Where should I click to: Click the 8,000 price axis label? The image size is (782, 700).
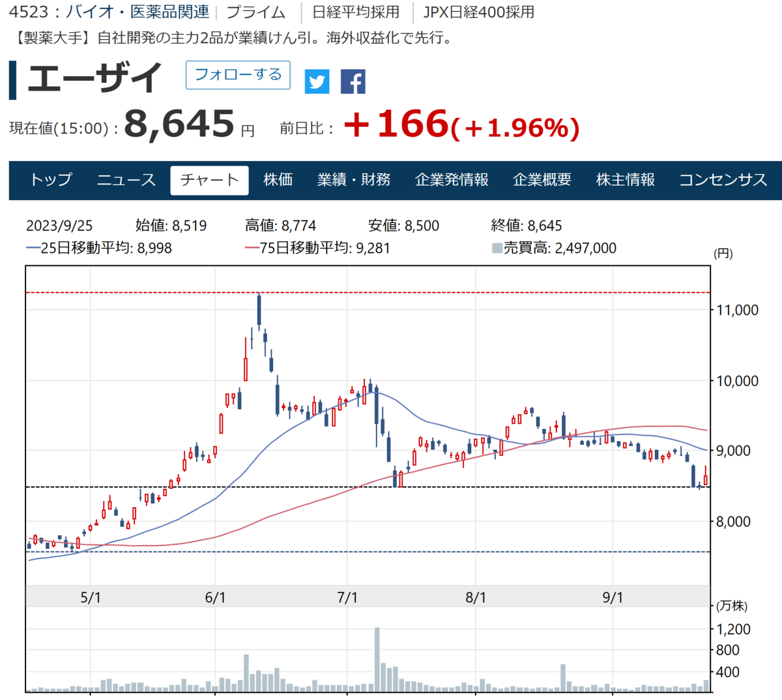(733, 522)
